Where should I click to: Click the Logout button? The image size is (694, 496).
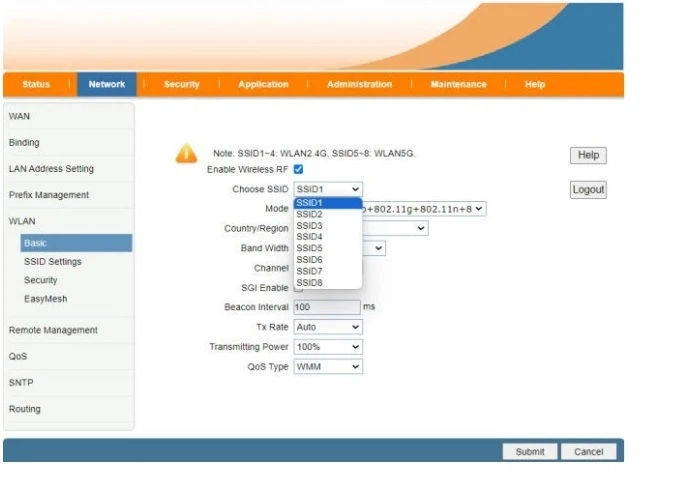coord(588,190)
